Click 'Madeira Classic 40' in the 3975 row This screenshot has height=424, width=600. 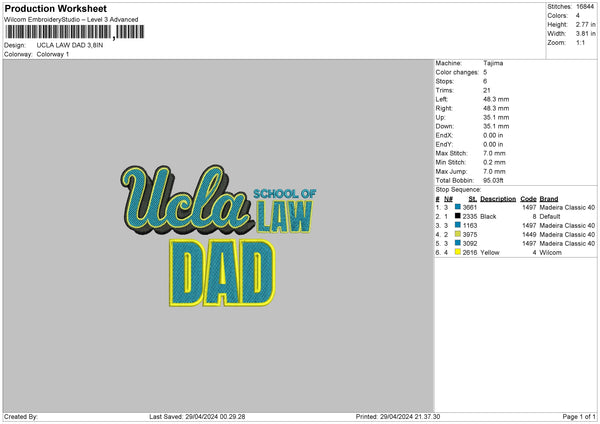tap(567, 235)
